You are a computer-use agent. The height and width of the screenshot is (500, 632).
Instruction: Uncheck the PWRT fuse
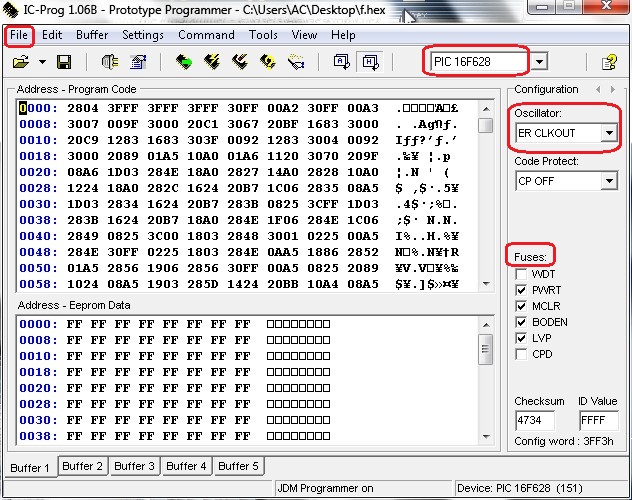pos(522,290)
